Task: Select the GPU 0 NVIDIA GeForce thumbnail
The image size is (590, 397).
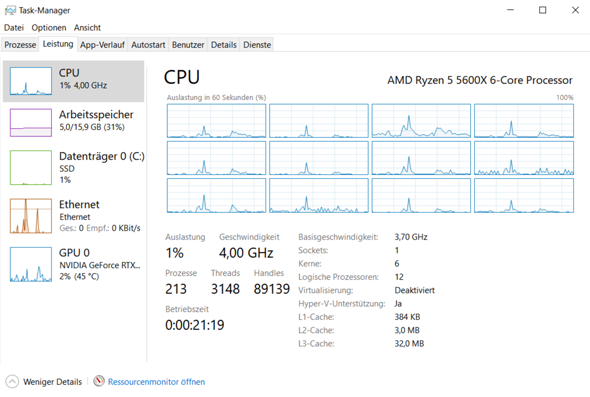Action: click(x=31, y=264)
